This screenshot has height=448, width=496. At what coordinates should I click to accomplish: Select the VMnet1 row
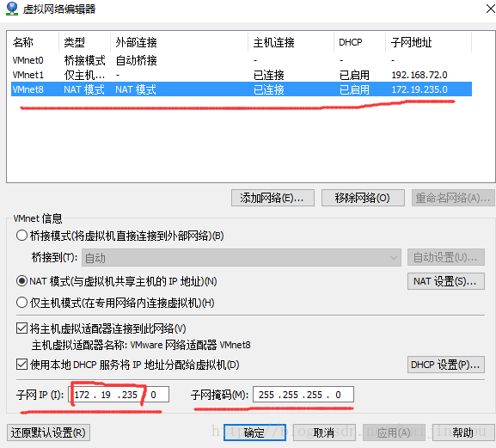242,75
